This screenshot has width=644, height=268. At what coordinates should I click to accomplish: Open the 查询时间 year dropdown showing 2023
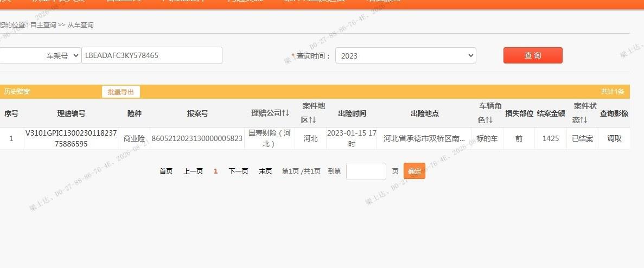[x=406, y=55]
